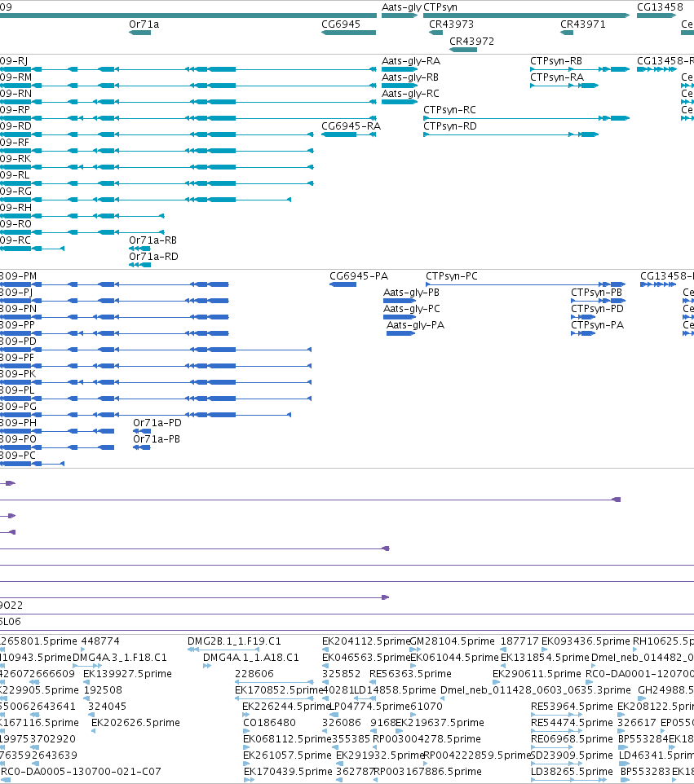694x784 pixels.
Task: Click the LD14858.5prime EST label
Action: 395,690
